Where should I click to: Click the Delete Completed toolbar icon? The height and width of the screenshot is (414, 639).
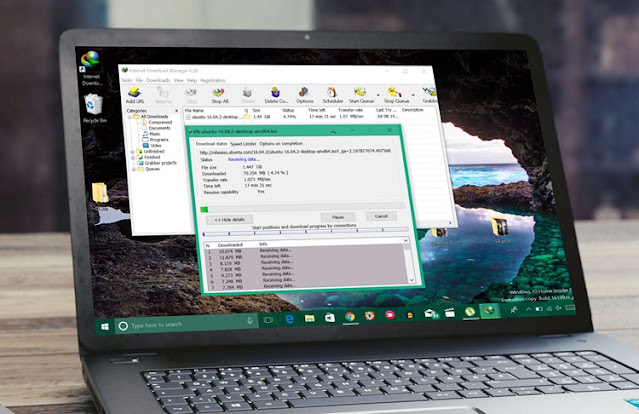click(276, 95)
